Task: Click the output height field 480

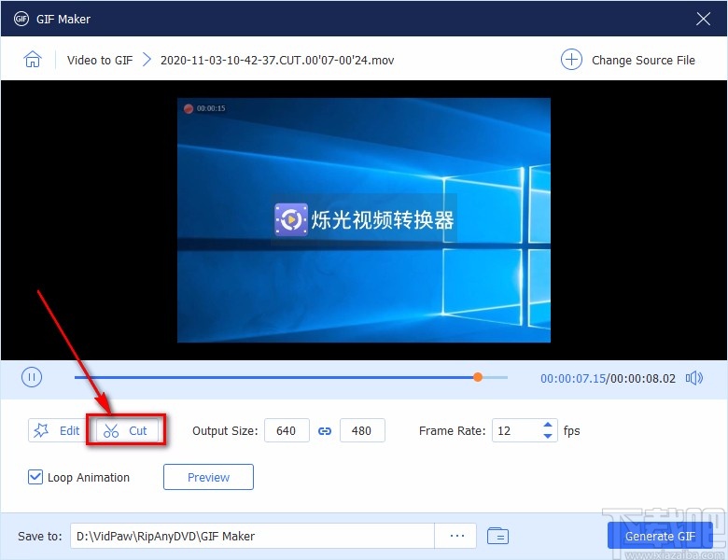Action: pyautogui.click(x=362, y=430)
